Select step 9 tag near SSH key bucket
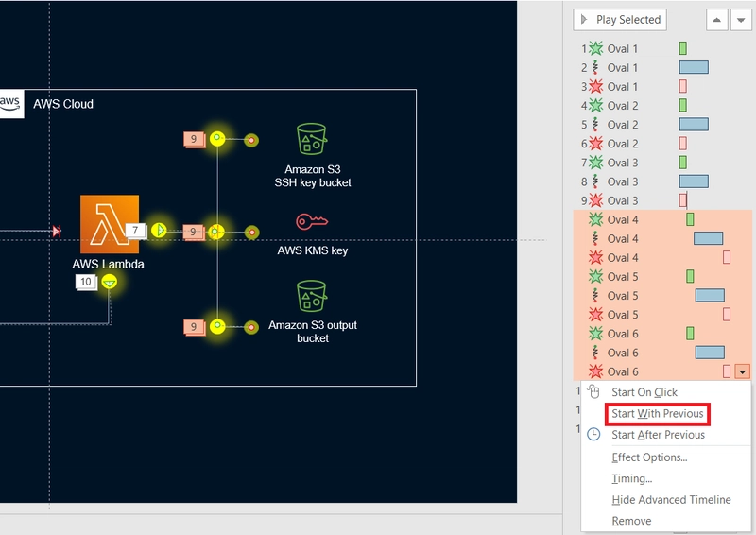 click(194, 139)
